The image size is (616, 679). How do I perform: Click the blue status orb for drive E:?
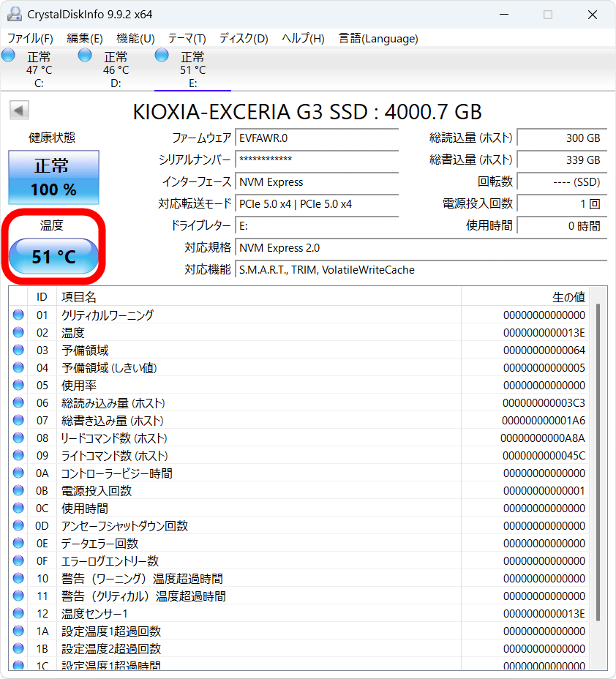click(162, 56)
